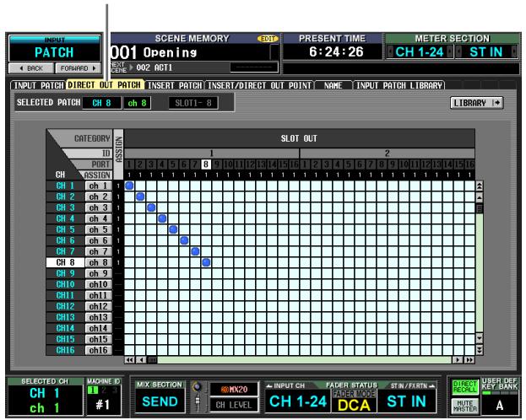Screen dimensions: 526x420
Task: Click the vertical scrollbar thumb
Action: [x=480, y=208]
